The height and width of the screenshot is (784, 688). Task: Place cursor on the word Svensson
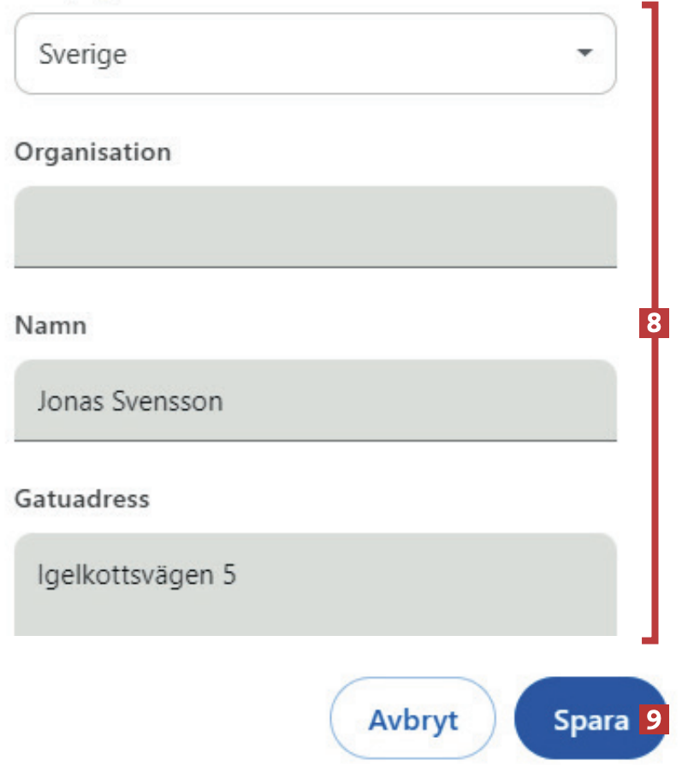click(x=168, y=401)
